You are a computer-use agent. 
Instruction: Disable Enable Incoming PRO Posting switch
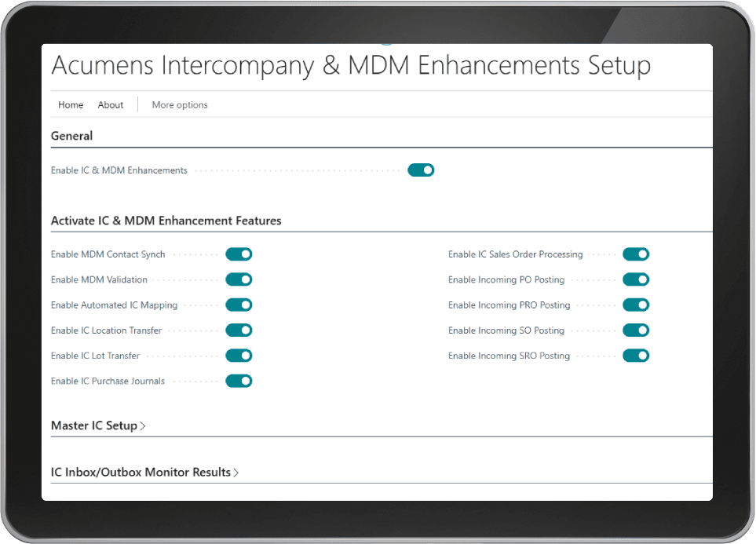(636, 305)
